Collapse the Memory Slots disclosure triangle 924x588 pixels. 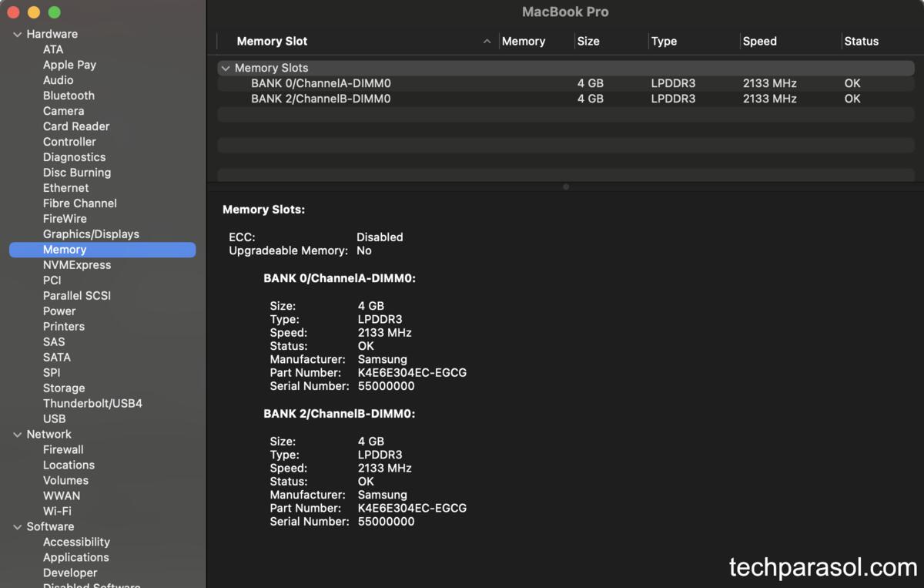coord(226,69)
